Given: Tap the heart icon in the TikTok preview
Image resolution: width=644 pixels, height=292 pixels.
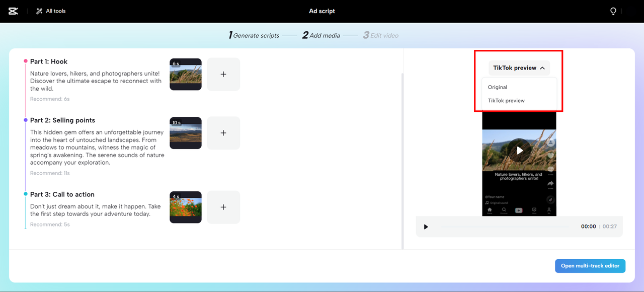Looking at the screenshot, I should point(550,156).
